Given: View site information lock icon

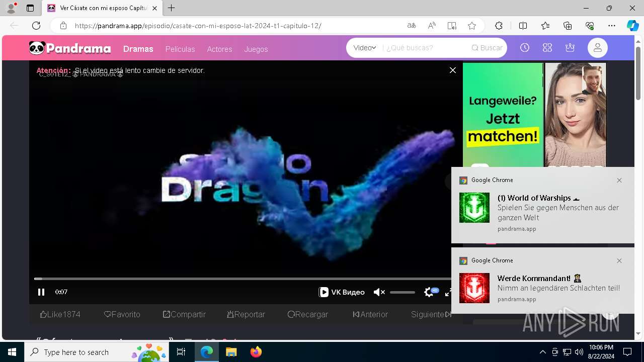Looking at the screenshot, I should (63, 26).
